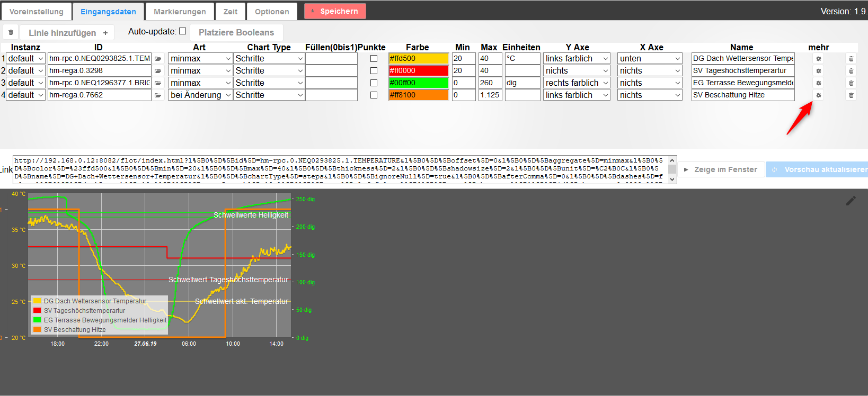Click the Füllen field in the first row
This screenshot has height=396, width=868.
coord(331,58)
